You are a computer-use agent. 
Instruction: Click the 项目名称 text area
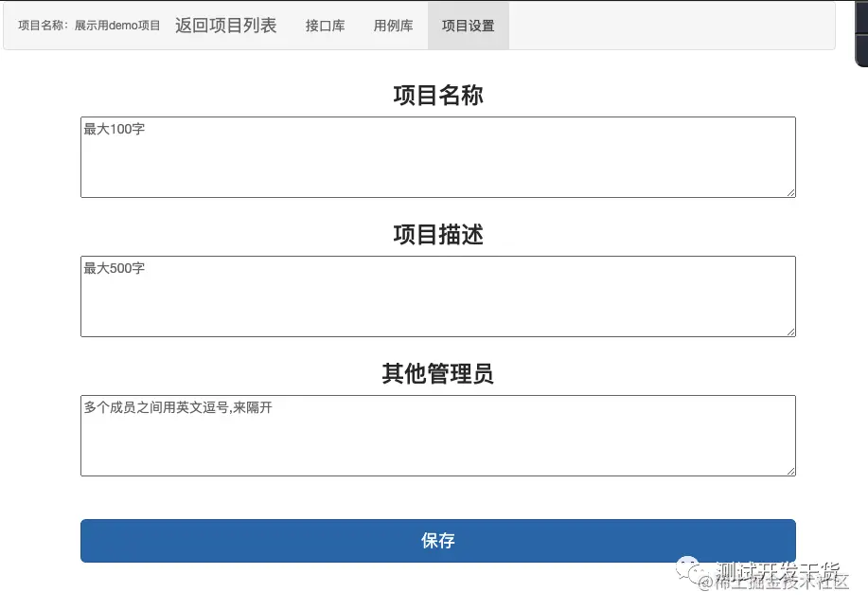(437, 156)
